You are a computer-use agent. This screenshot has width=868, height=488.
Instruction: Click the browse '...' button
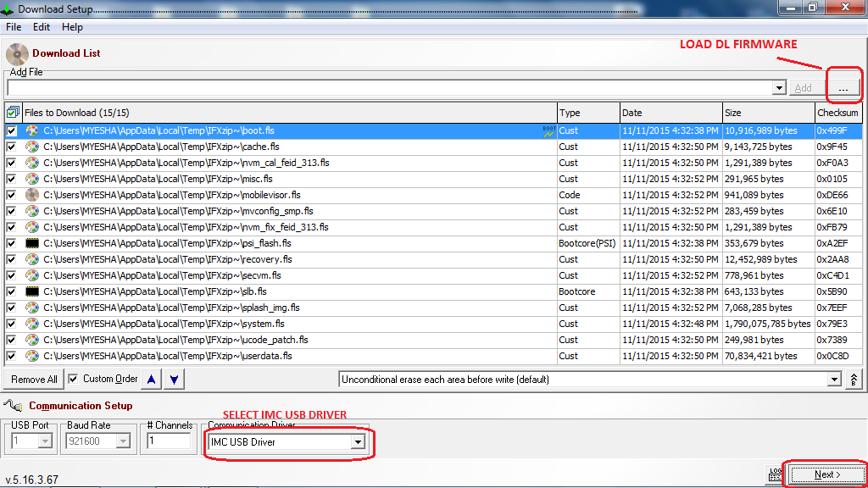pyautogui.click(x=843, y=87)
